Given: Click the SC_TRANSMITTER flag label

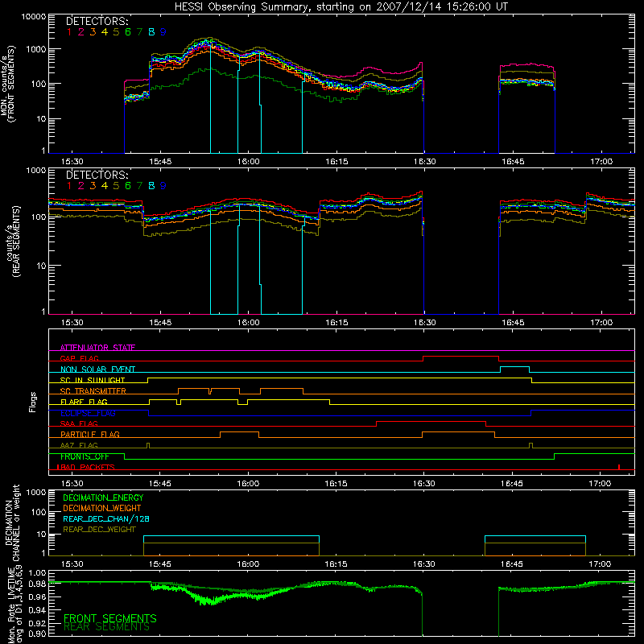Looking at the screenshot, I should (93, 391).
